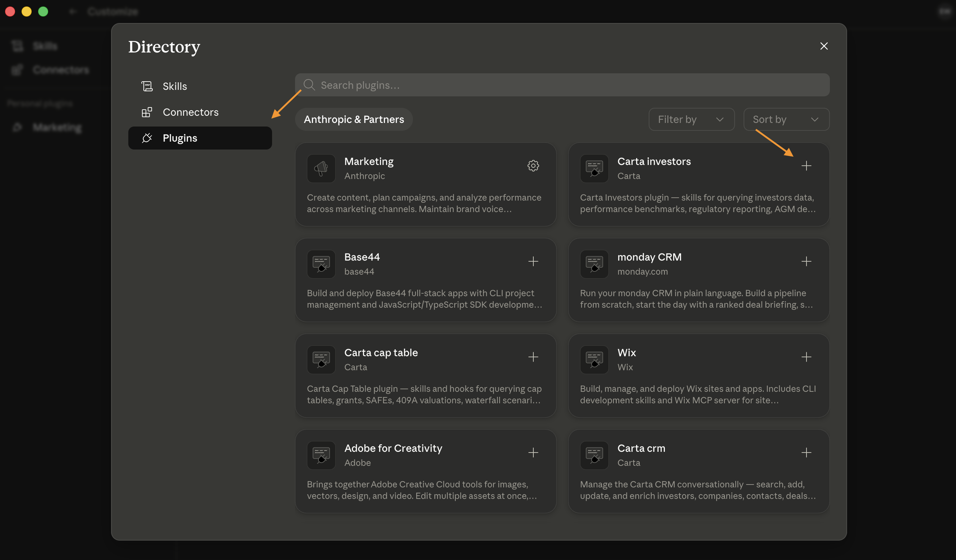The width and height of the screenshot is (956, 560).
Task: Select the Anthropic & Partners filter chip
Action: pos(354,119)
